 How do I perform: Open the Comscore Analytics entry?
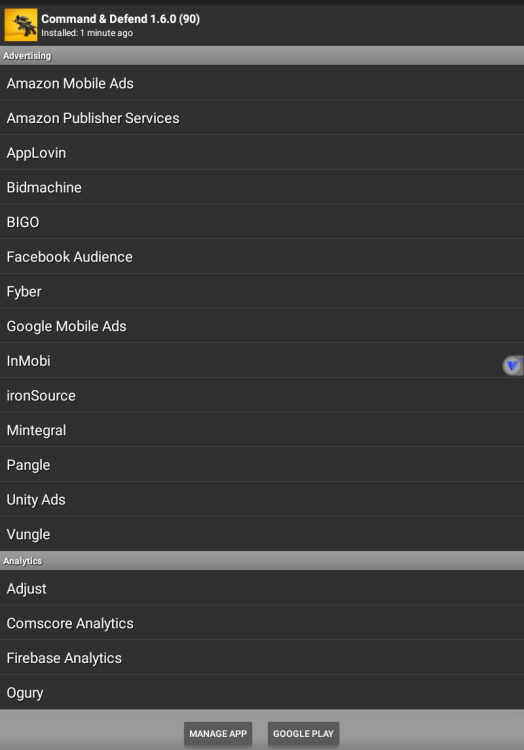click(262, 623)
